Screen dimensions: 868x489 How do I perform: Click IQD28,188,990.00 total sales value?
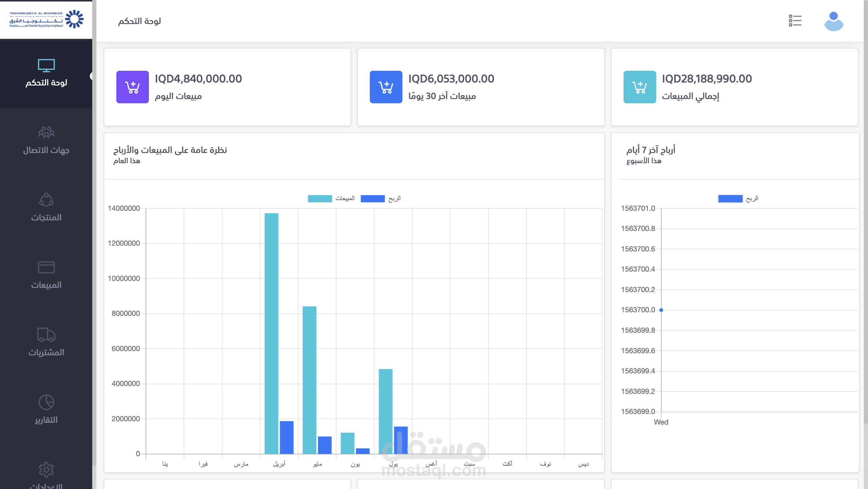pos(706,79)
